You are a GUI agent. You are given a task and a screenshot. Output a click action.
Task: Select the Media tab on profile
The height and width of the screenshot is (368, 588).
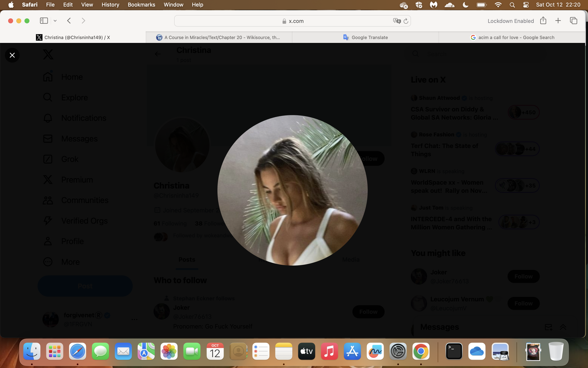(x=351, y=260)
